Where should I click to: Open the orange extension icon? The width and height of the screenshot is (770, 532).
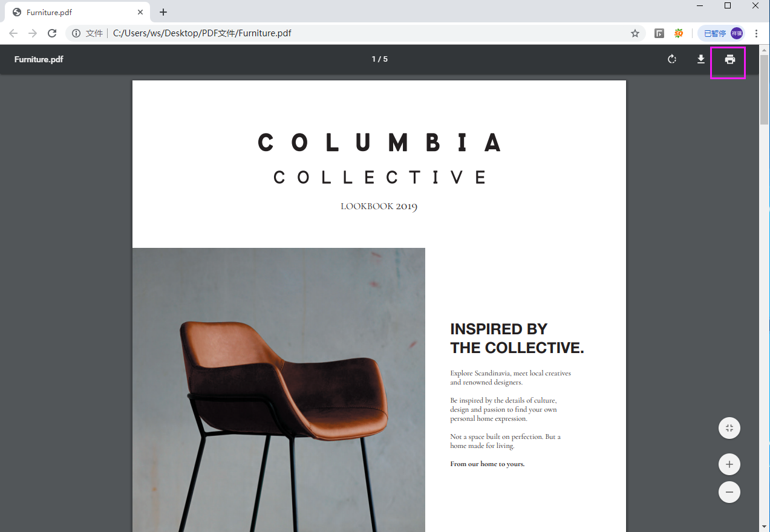679,33
